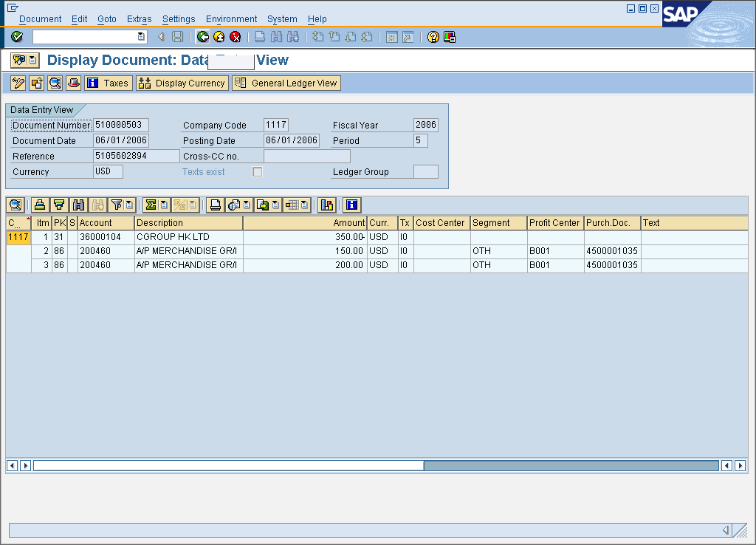
Task: Click the Choose Layout grid icon
Action: tap(291, 205)
